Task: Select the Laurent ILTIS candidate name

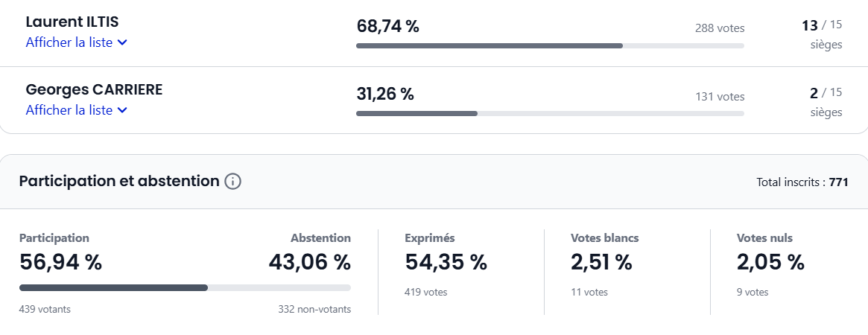Action: (x=72, y=22)
